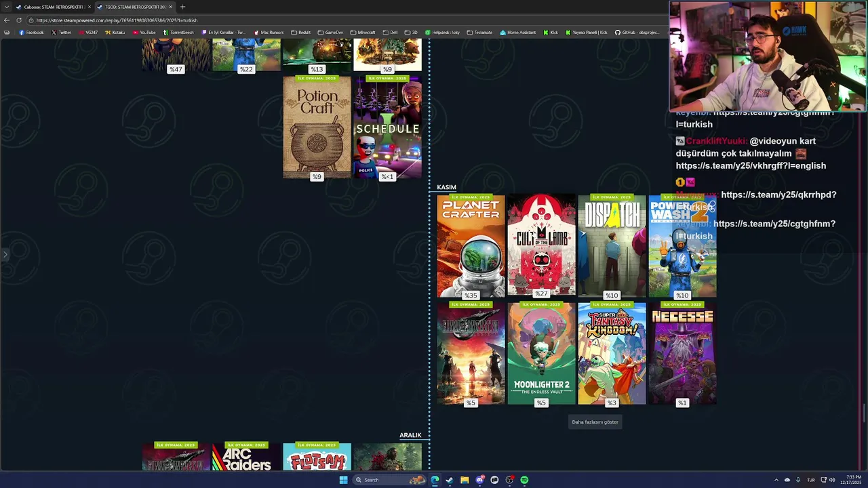Open the Home Assistant bookmark
Viewport: 868px width, 488px height.
click(x=517, y=33)
